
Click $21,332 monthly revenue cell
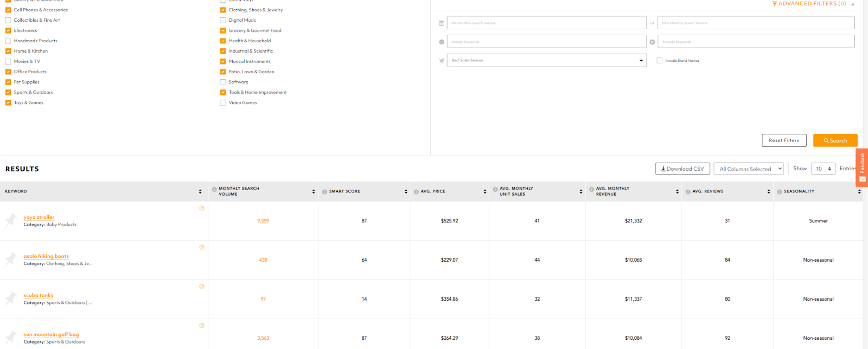(x=633, y=221)
